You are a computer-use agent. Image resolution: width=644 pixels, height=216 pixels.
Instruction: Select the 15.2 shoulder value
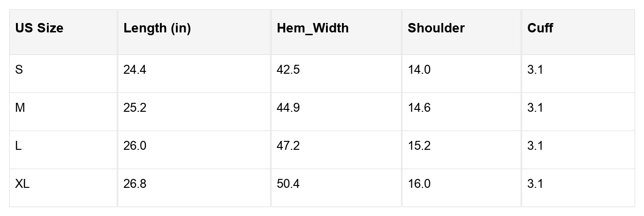[x=419, y=146]
